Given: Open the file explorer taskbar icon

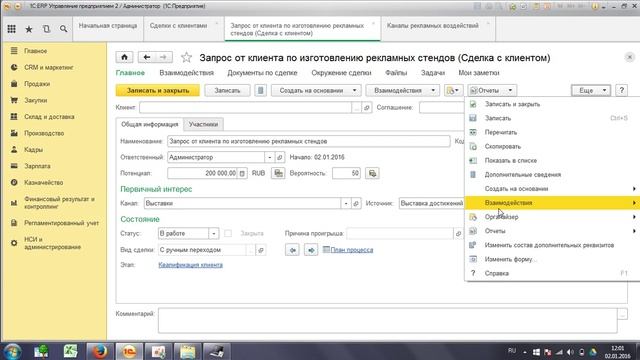Looking at the screenshot, I should [188, 351].
